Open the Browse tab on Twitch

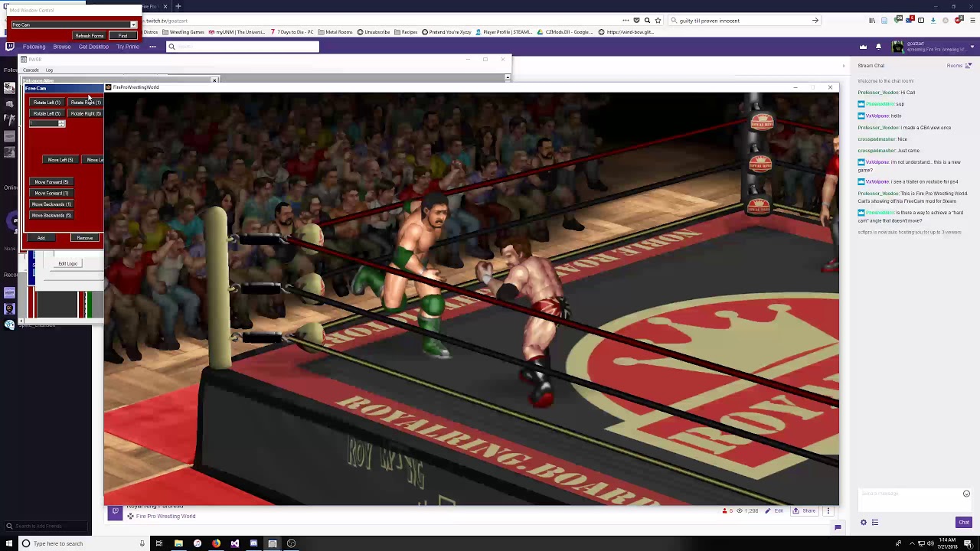(62, 47)
